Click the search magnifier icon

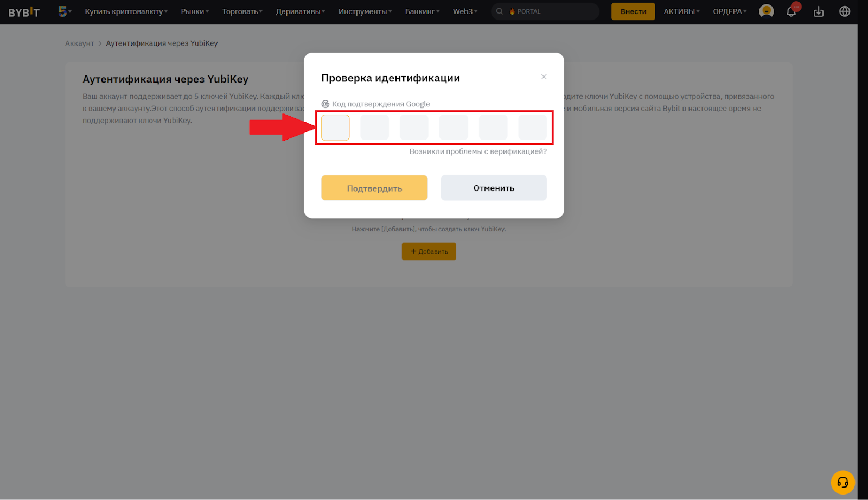click(x=500, y=11)
